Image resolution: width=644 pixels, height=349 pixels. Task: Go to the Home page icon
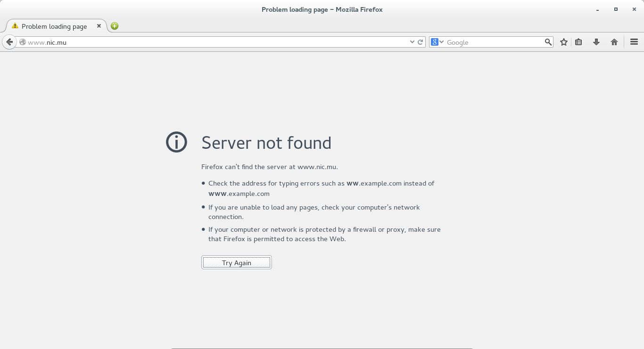tap(614, 42)
